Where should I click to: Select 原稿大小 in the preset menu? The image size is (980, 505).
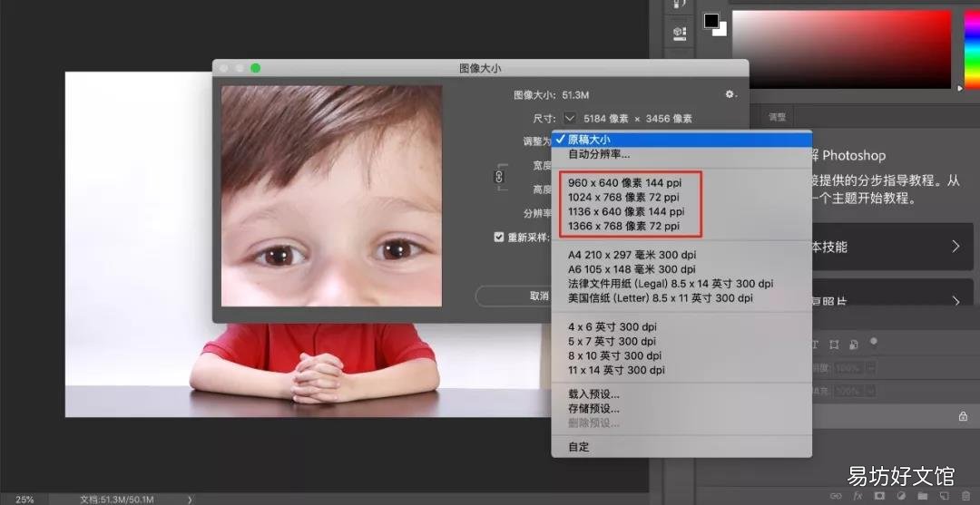coord(681,140)
